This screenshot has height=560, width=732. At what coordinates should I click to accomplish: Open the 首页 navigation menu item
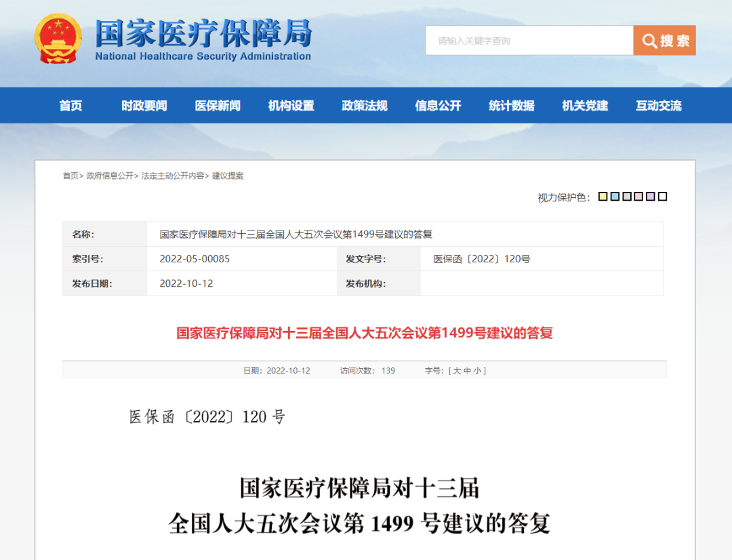tap(70, 106)
